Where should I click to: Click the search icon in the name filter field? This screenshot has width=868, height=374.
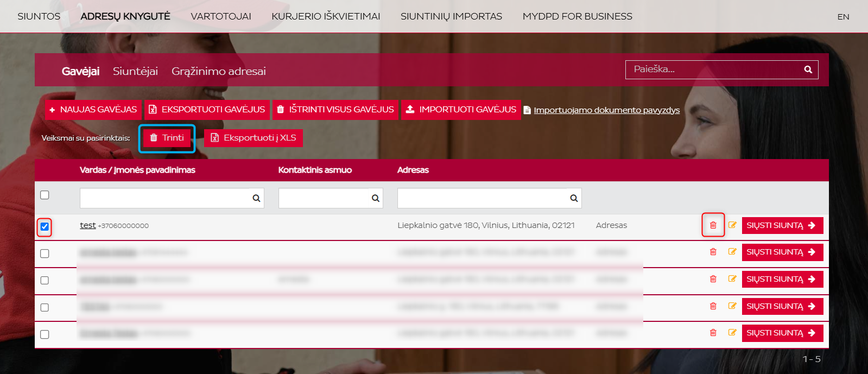tap(256, 199)
